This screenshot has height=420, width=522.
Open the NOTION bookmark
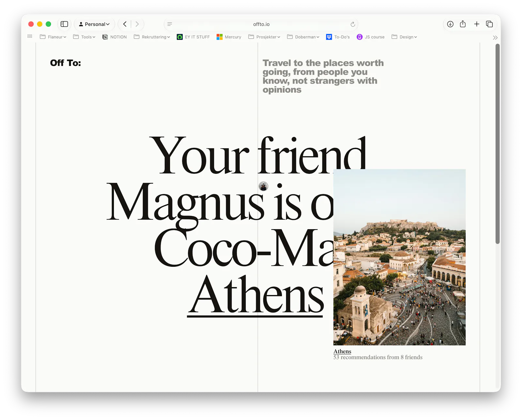pyautogui.click(x=115, y=37)
